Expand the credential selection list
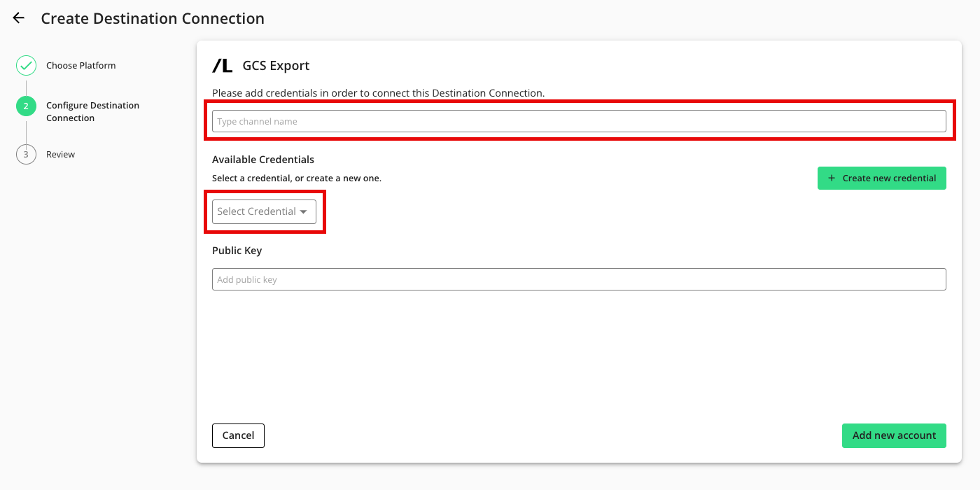This screenshot has height=490, width=980. coord(264,211)
